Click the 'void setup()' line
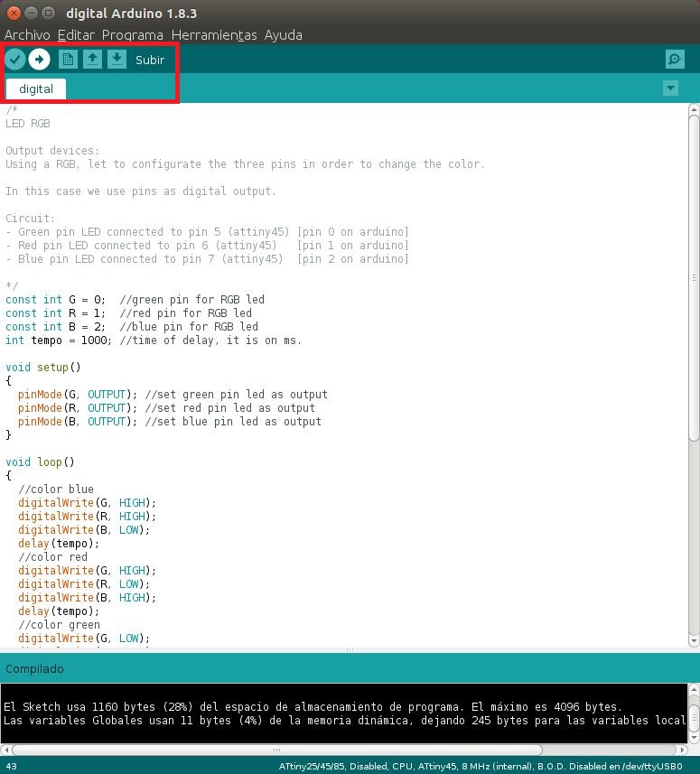Screen dimensions: 700x774 [x=43, y=368]
